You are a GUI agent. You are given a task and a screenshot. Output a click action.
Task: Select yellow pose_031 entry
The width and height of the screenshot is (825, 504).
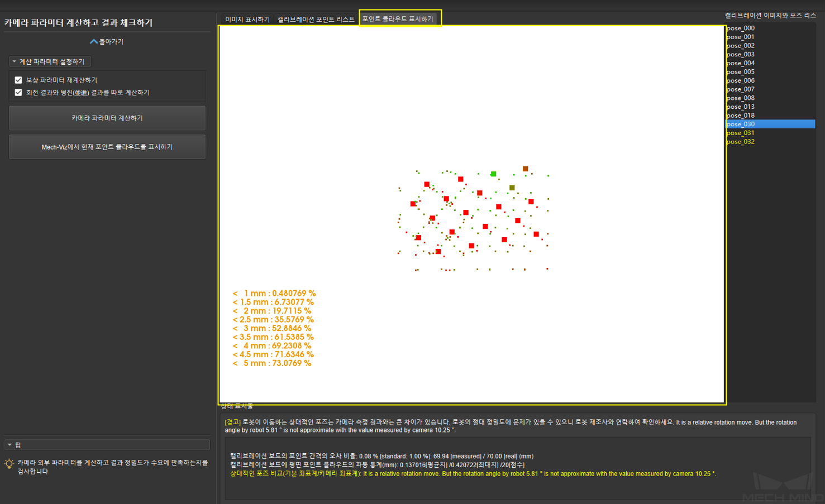[770, 133]
